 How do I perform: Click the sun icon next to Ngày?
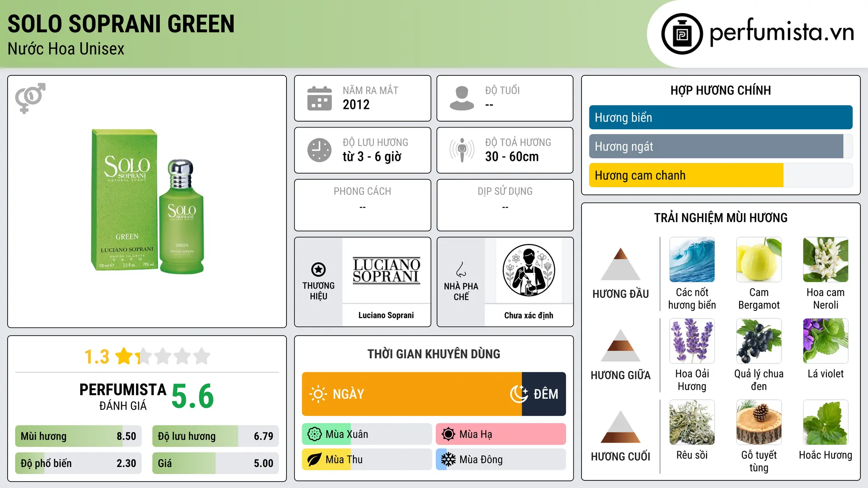[x=318, y=394]
